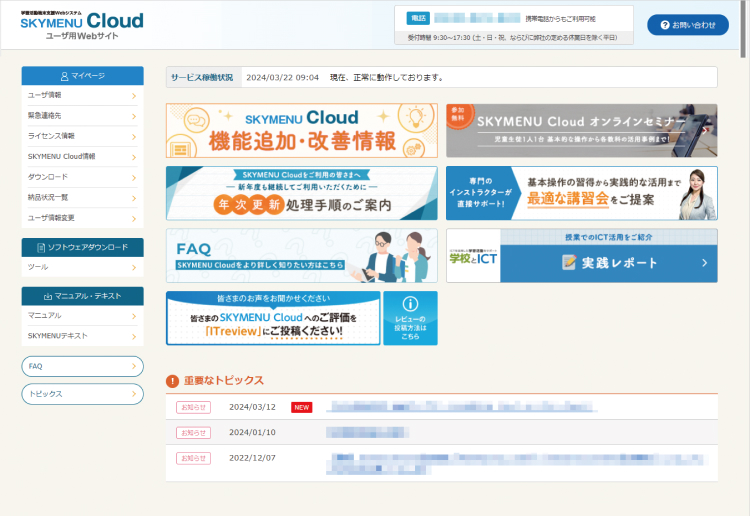
Task: Click the お知らせ tag on 2024/01/10 row
Action: [x=194, y=433]
